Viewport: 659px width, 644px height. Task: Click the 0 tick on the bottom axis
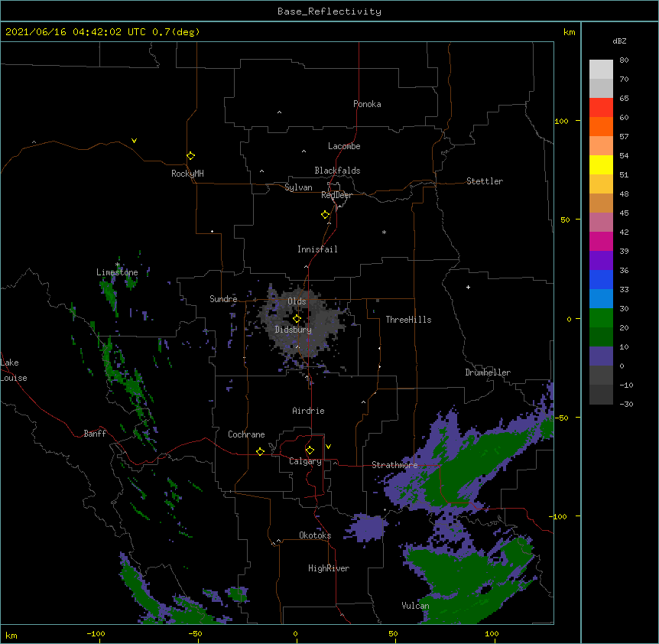[x=295, y=634]
